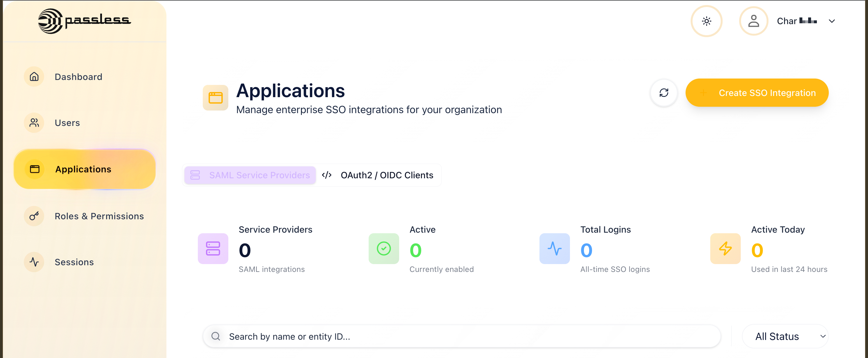
Task: Click the code brackets icon on OIDC tab
Action: 327,175
